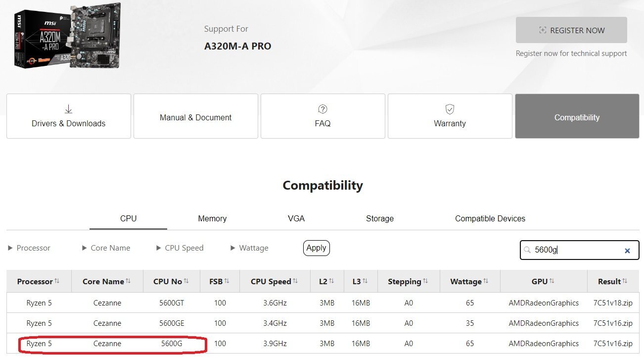Switch to the Storage compatibility tab
The width and height of the screenshot is (644, 358).
coord(380,218)
